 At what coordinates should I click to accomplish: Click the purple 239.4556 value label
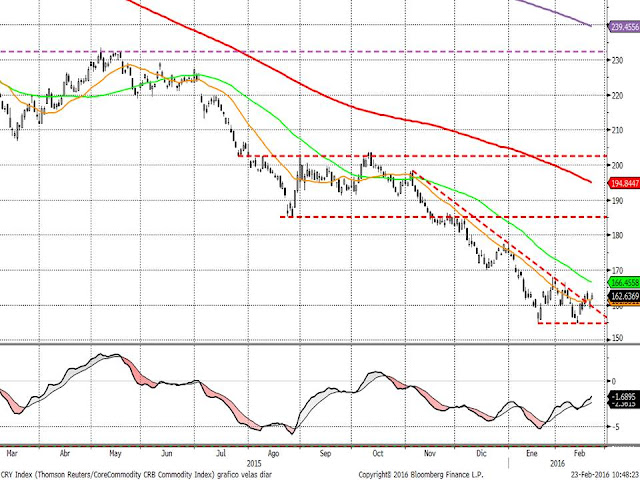pyautogui.click(x=624, y=27)
